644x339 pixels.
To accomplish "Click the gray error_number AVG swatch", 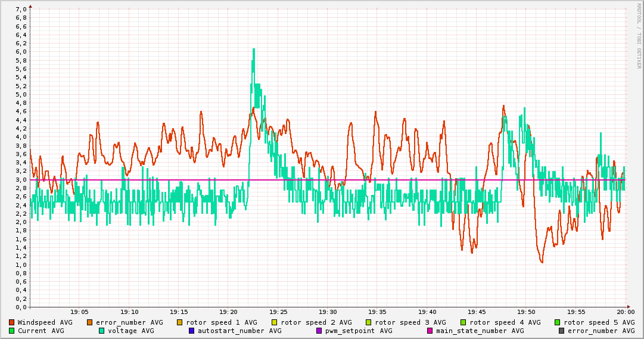I will [561, 331].
